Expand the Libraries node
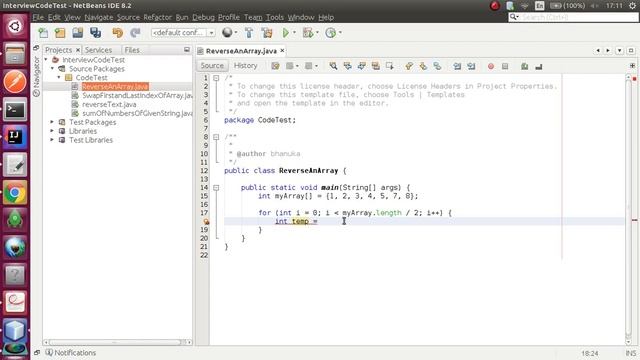Image resolution: width=640 pixels, height=360 pixels. pos(52,131)
